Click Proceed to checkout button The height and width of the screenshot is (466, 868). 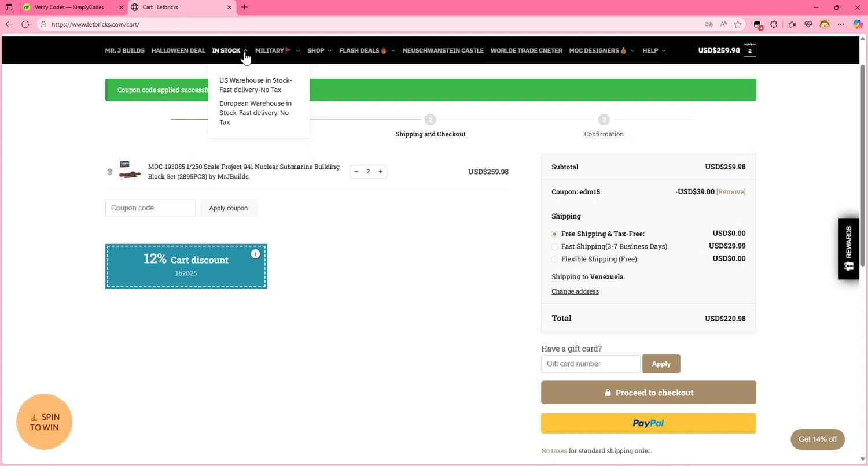pyautogui.click(x=648, y=393)
